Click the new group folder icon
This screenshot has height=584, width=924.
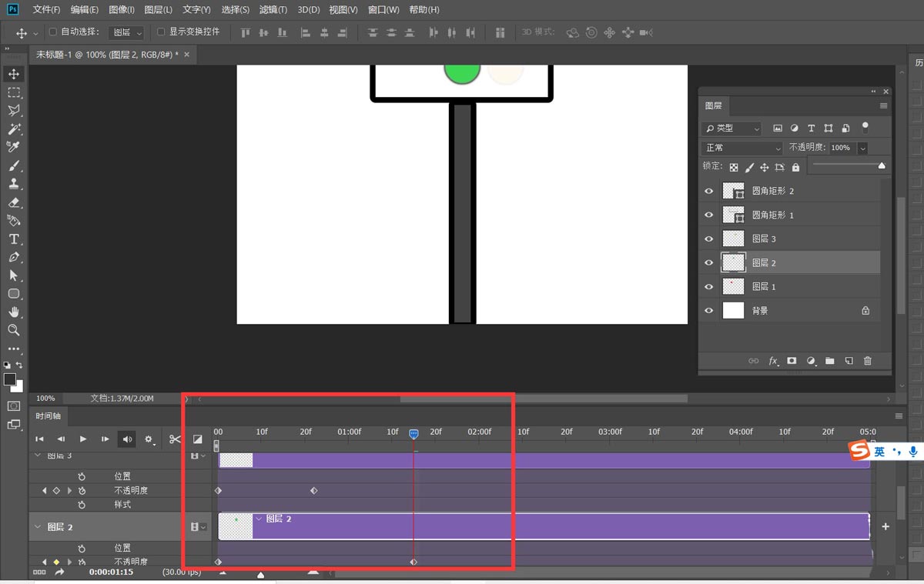point(829,361)
